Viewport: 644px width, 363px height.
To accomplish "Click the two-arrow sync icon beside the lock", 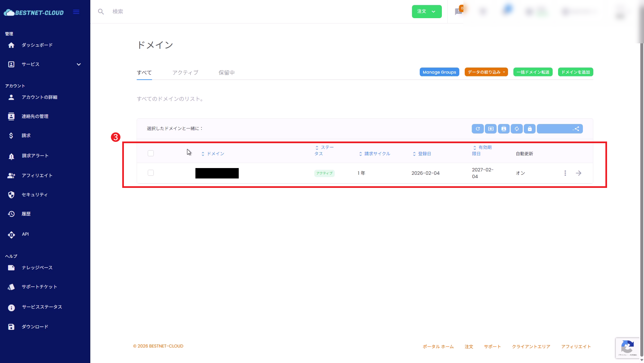I will tap(516, 129).
